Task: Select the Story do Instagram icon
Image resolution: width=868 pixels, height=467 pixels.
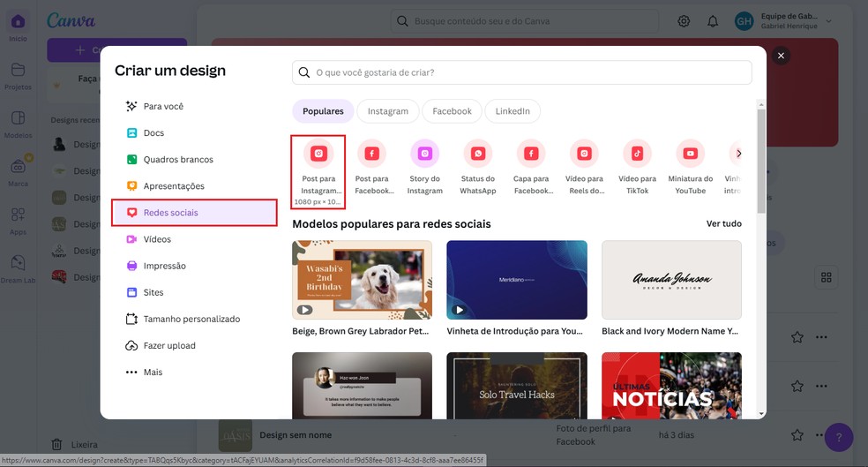Action: click(424, 154)
